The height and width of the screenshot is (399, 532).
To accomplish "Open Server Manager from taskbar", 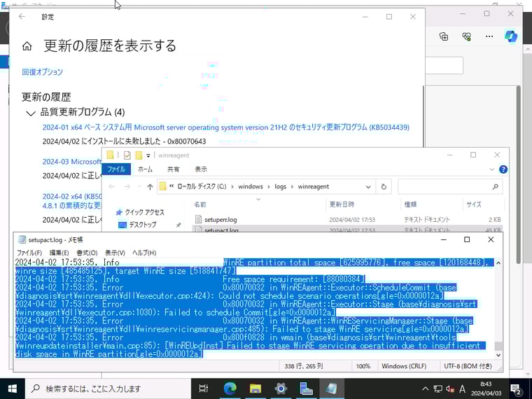I will (x=307, y=388).
